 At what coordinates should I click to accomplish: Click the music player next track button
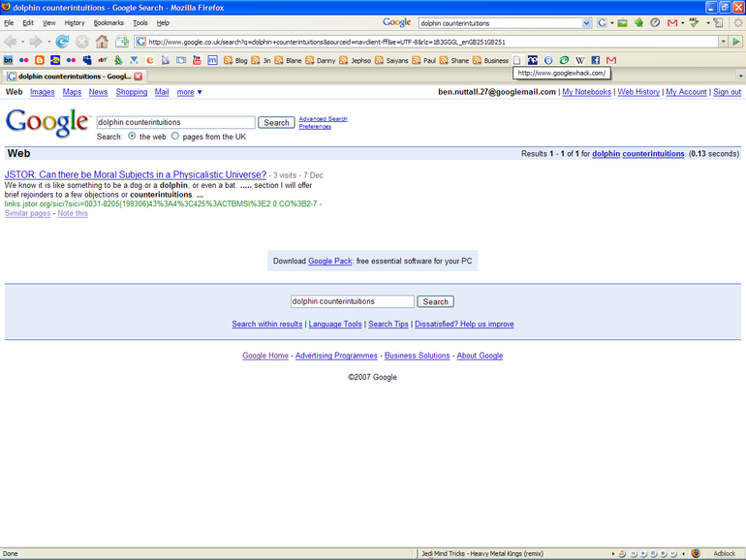(673, 553)
